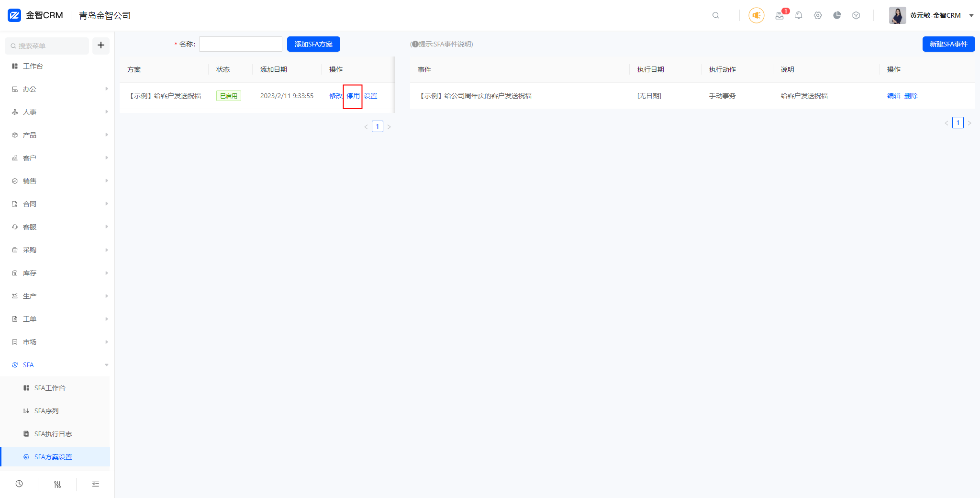Select SFA方案设置 submenu item
The height and width of the screenshot is (498, 980).
click(x=55, y=457)
